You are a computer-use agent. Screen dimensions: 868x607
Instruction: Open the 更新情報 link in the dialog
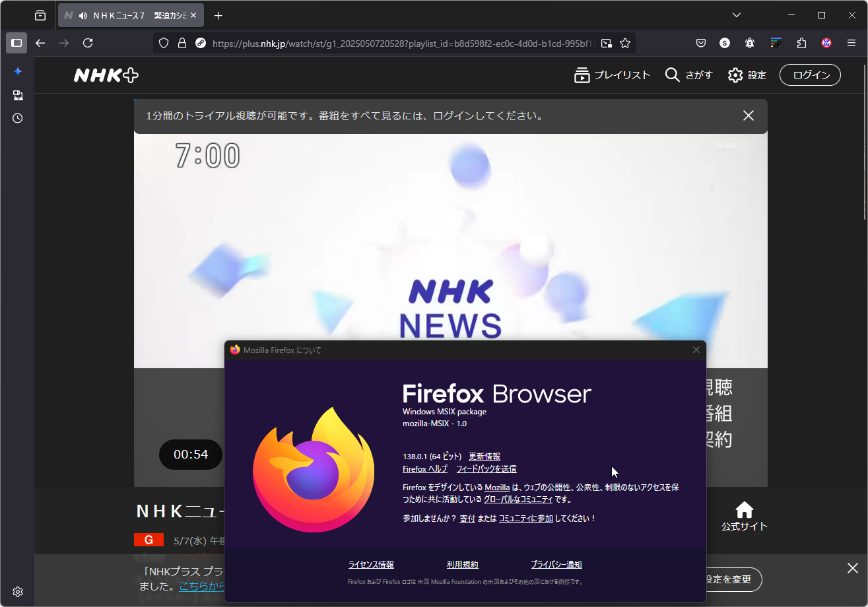[x=484, y=456]
